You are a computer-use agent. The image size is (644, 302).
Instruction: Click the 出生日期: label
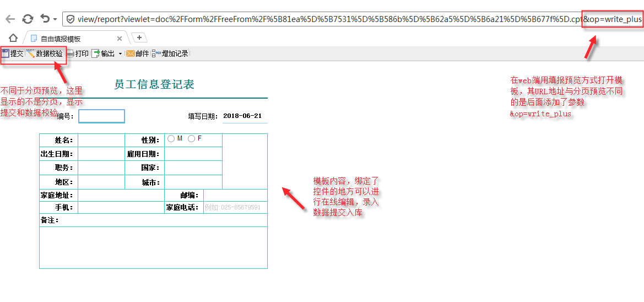[x=57, y=154]
